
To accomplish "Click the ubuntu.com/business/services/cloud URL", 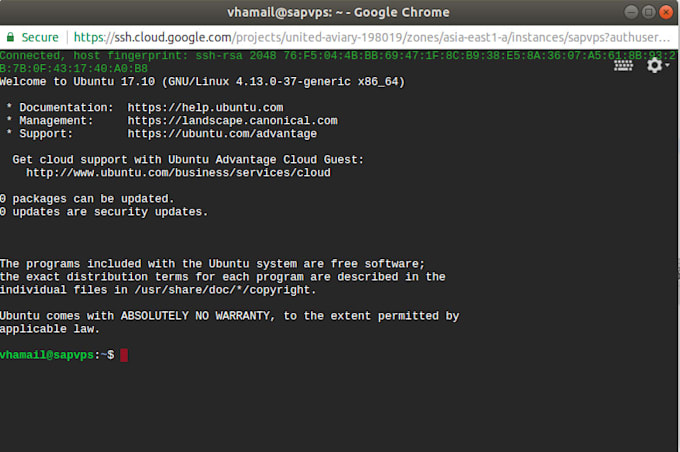I will coord(178,172).
